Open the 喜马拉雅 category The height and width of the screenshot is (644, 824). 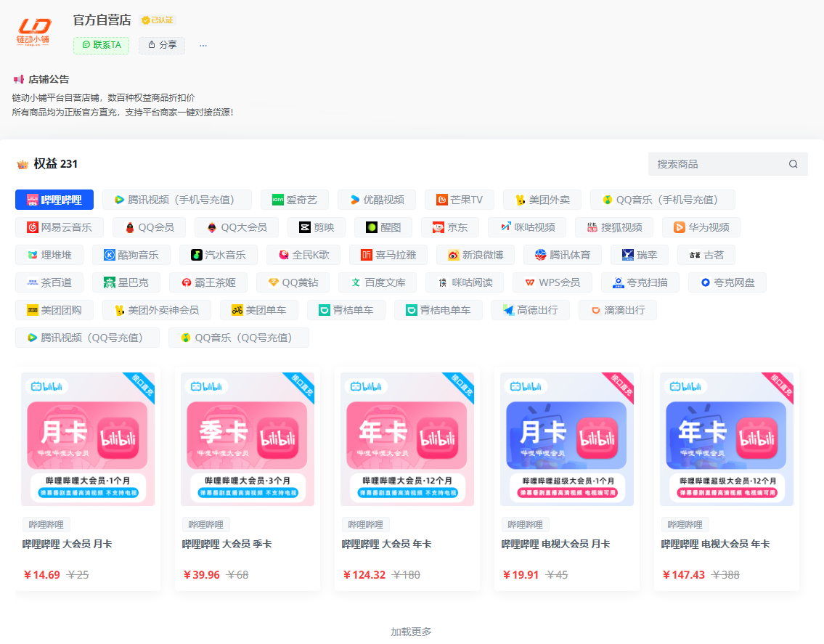tap(388, 255)
